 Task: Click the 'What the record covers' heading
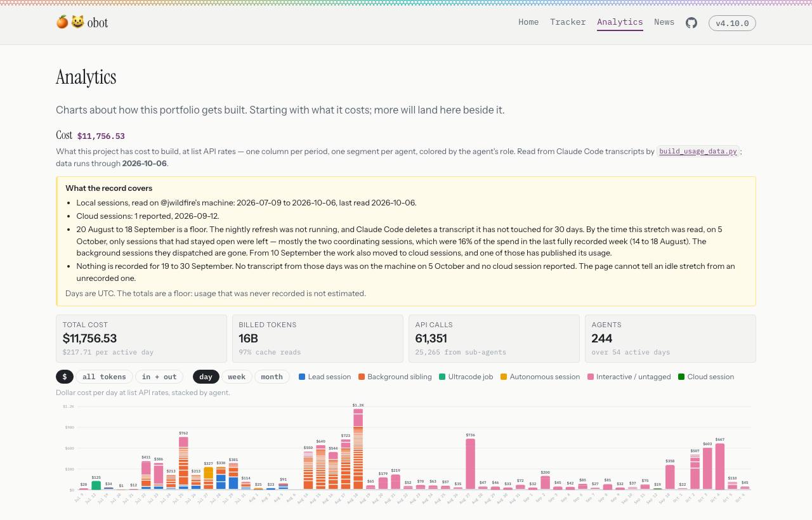(x=108, y=188)
